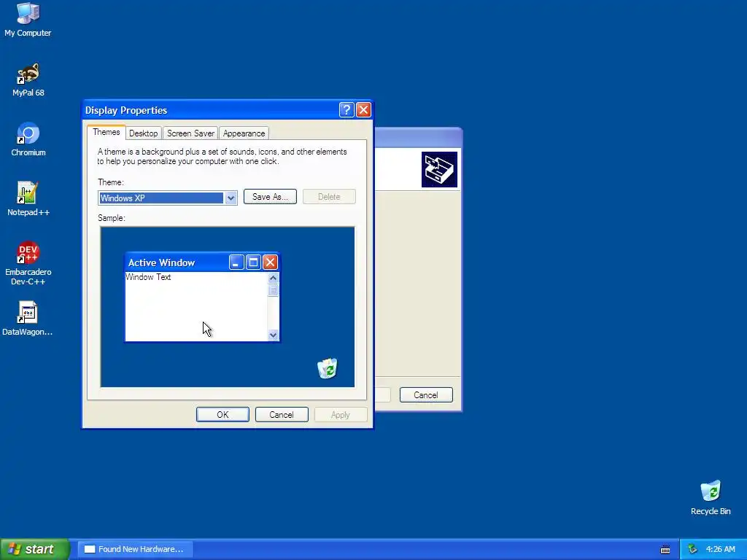Click the sample Active Window close button

click(270, 262)
